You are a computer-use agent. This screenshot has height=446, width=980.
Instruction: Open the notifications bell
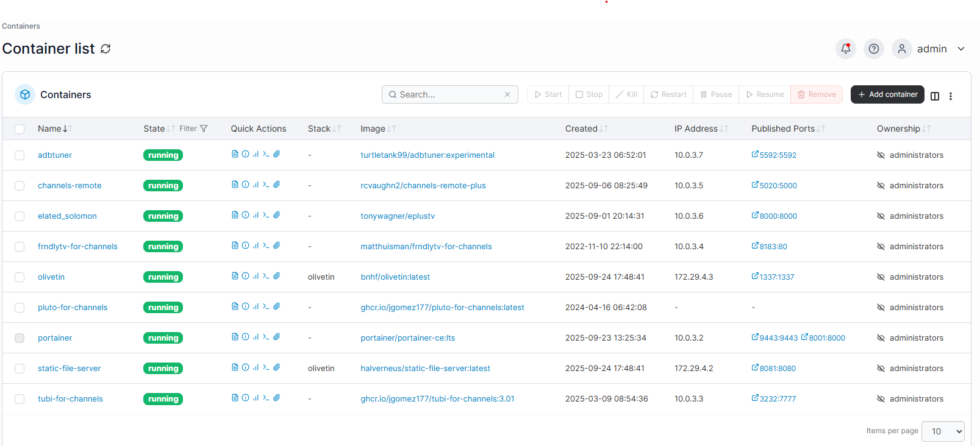[x=845, y=49]
